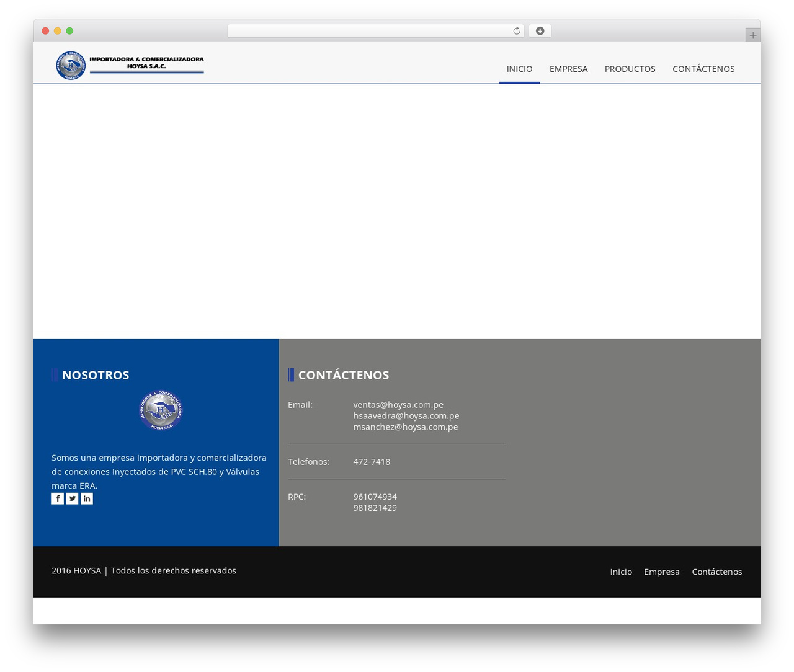Open the CONTÁCTENOS menu item
Viewport: 794px width, 672px height.
click(703, 69)
